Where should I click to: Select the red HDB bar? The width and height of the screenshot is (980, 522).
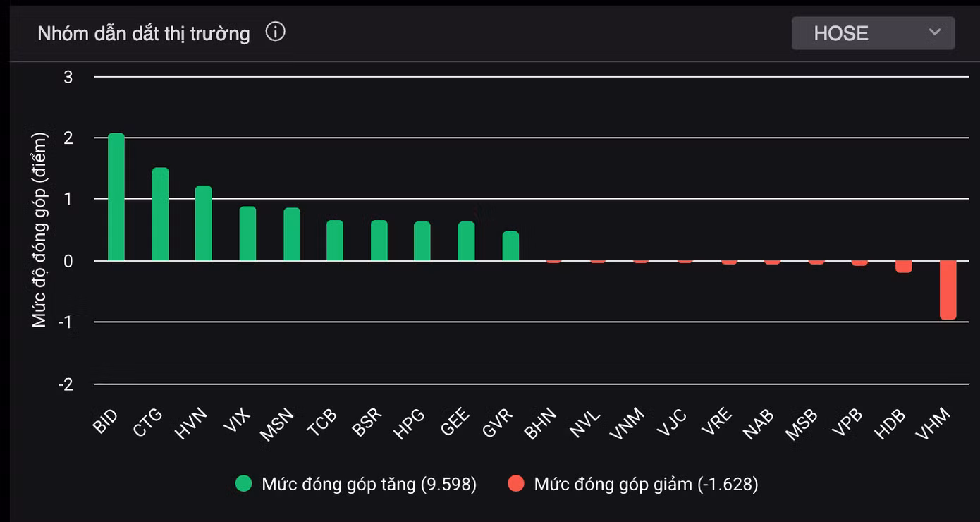(x=904, y=267)
